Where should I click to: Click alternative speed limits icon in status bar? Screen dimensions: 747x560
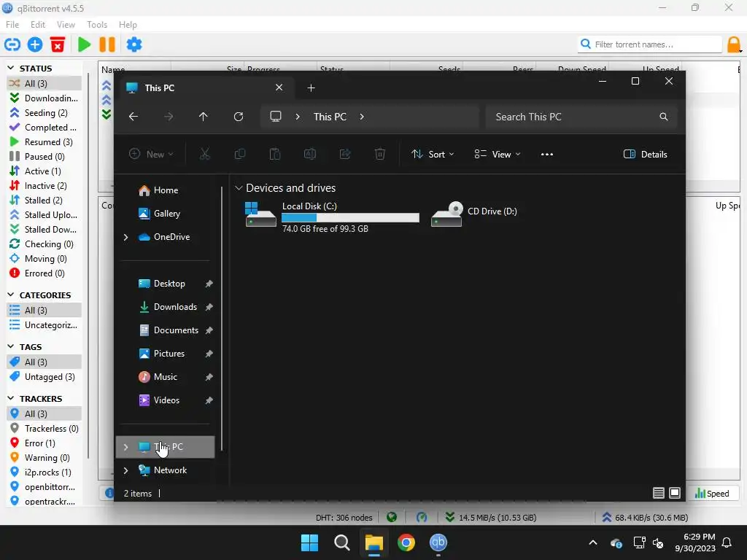(422, 517)
